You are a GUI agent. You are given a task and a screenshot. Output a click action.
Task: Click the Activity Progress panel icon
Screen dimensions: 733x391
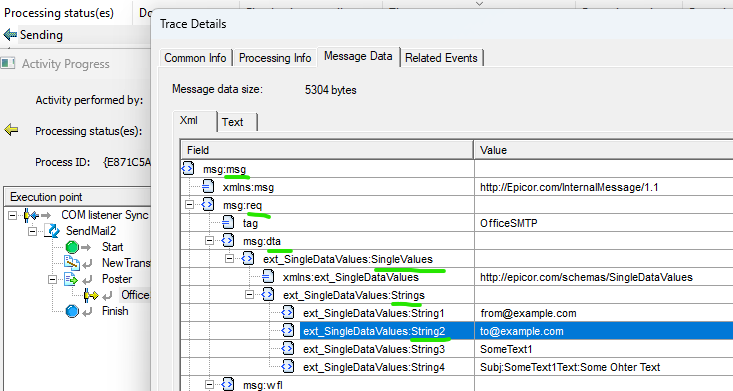(7, 63)
